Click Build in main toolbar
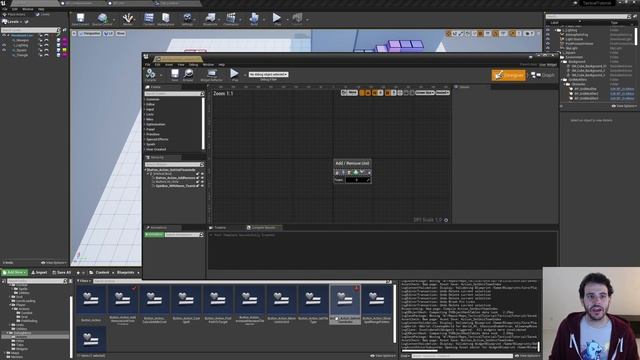640x360 pixels. [x=254, y=19]
